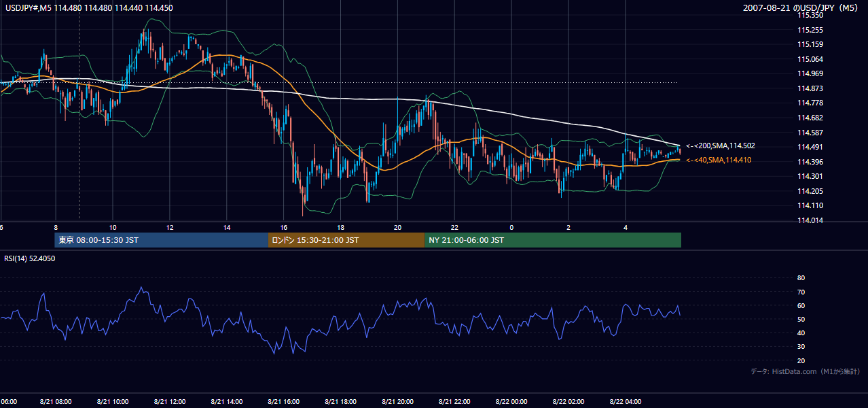Click price axis value 115.064

[810, 59]
